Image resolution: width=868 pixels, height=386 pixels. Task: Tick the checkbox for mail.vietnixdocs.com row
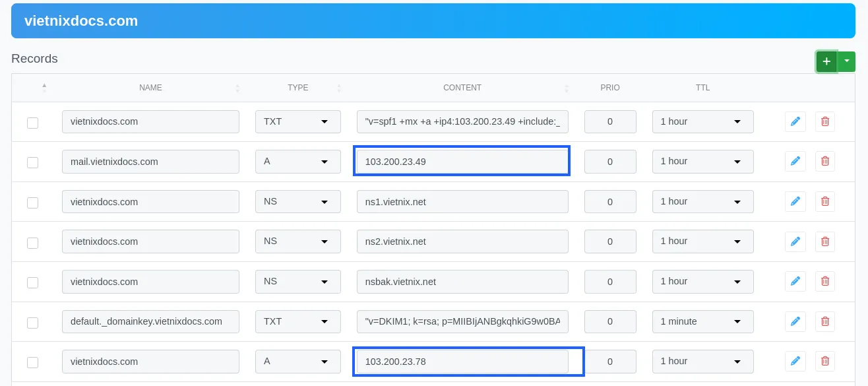coord(32,162)
